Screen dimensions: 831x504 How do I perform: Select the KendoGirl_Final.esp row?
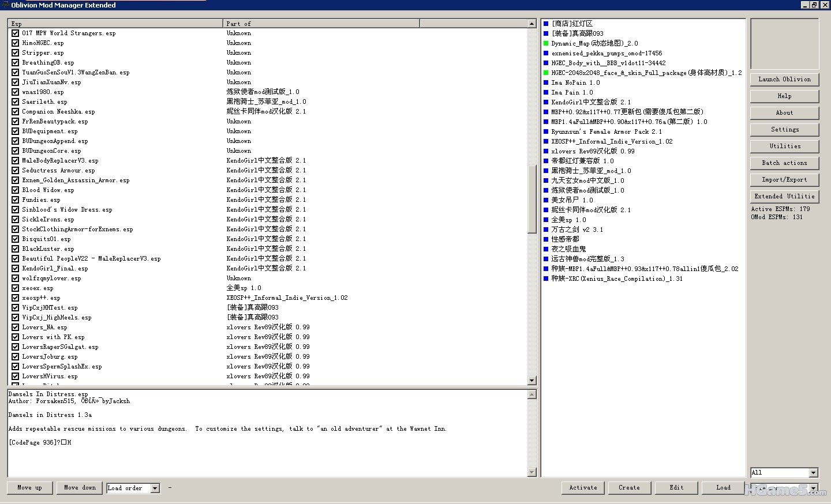click(x=55, y=268)
